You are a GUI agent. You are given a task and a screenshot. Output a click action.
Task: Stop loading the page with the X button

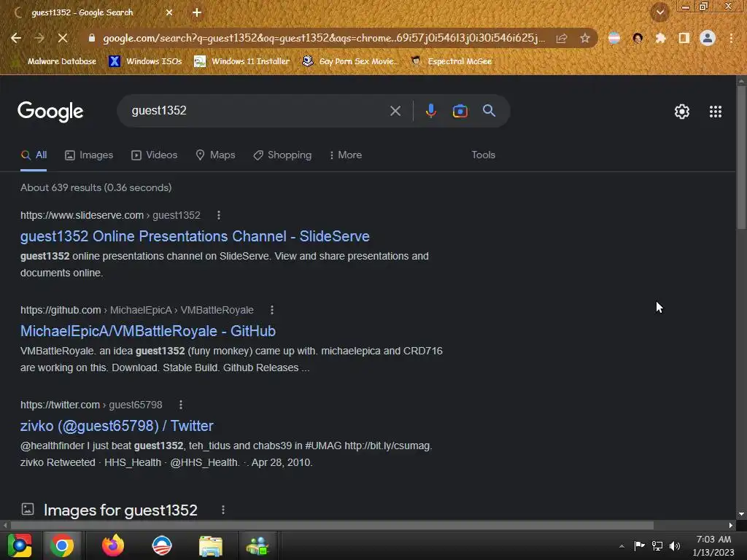click(x=63, y=38)
